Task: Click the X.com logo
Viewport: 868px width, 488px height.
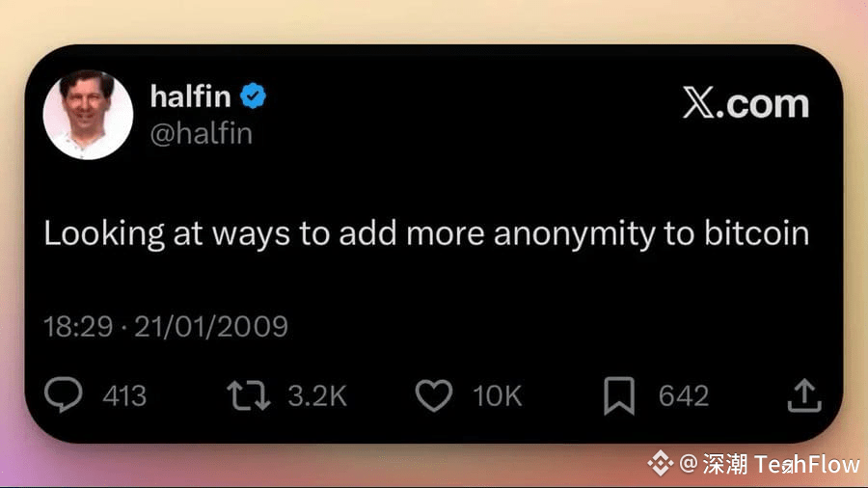Action: point(746,103)
